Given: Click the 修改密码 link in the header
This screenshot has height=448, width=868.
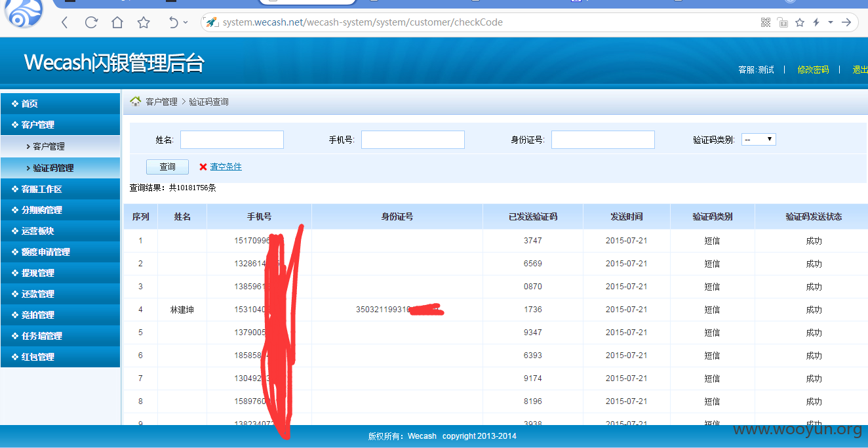Looking at the screenshot, I should click(x=813, y=70).
